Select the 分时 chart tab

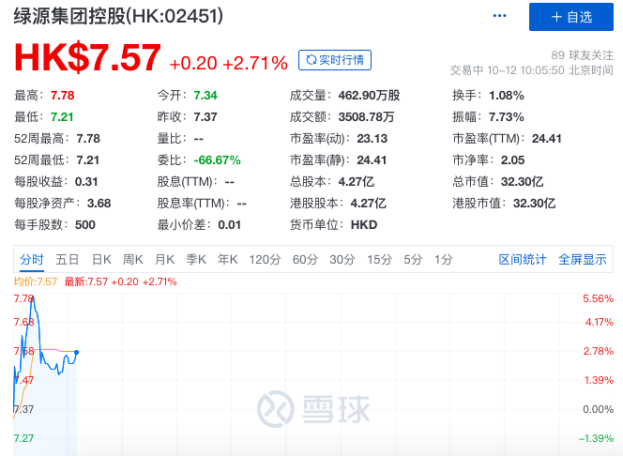(x=32, y=260)
